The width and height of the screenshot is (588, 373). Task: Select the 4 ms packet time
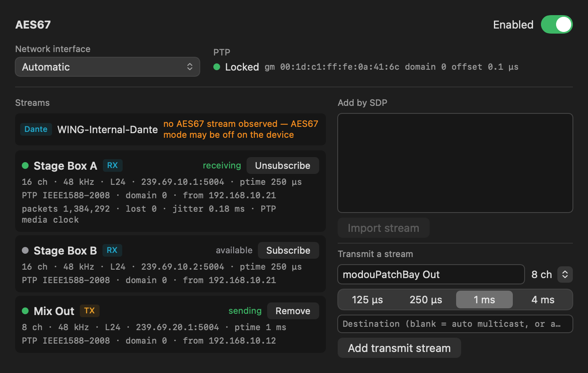click(543, 299)
